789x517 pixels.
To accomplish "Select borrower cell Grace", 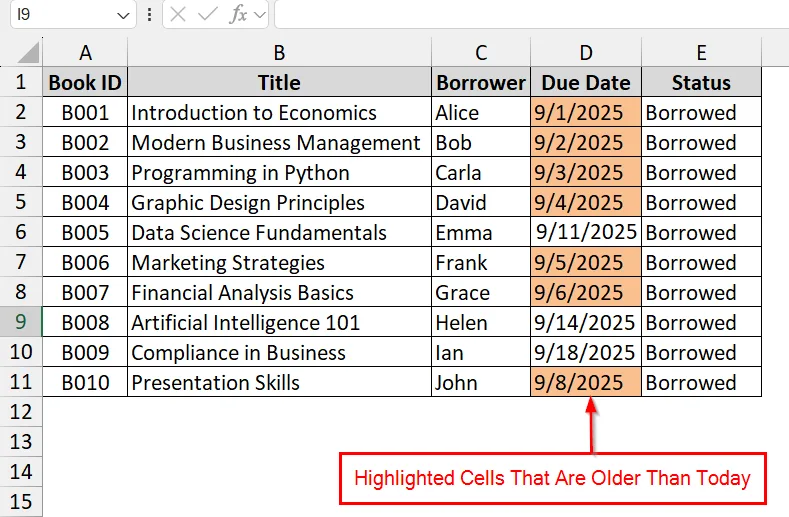I will pyautogui.click(x=481, y=292).
